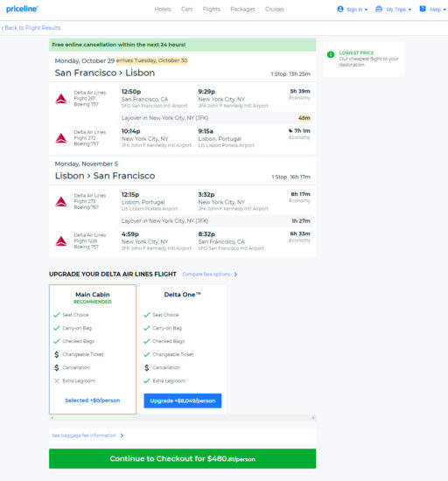The width and height of the screenshot is (448, 481).
Task: Open the My Trips dropdown
Action: coord(394,10)
